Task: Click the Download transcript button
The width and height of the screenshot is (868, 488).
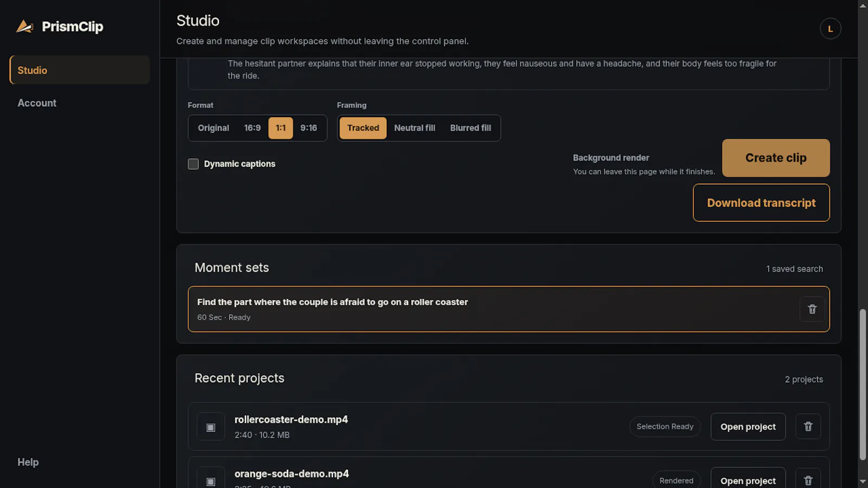Action: (x=761, y=203)
